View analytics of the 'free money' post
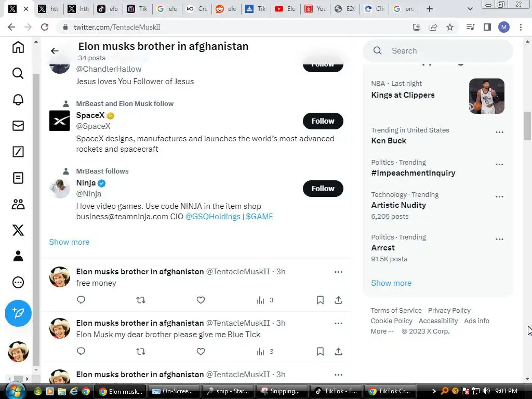The image size is (532, 399). pos(264,300)
